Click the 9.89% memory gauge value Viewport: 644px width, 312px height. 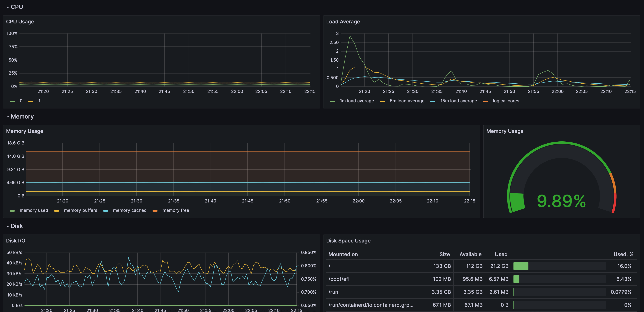click(x=561, y=201)
